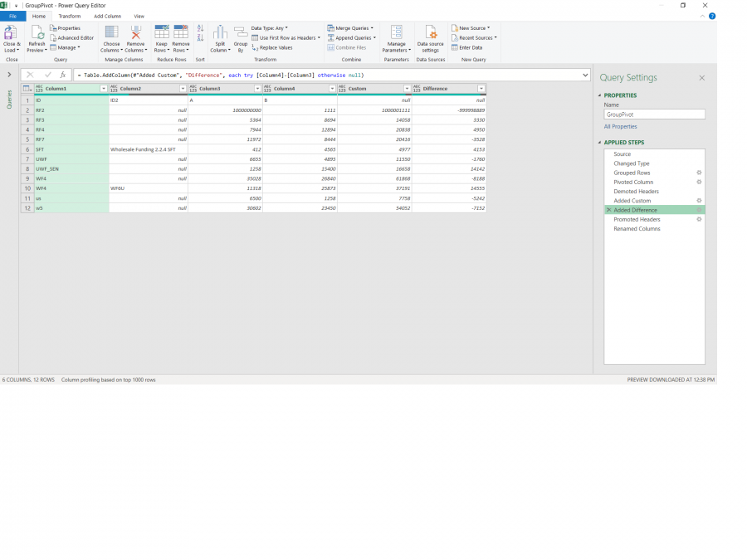Click the Refresh Preview icon
747x560 pixels.
click(x=37, y=33)
